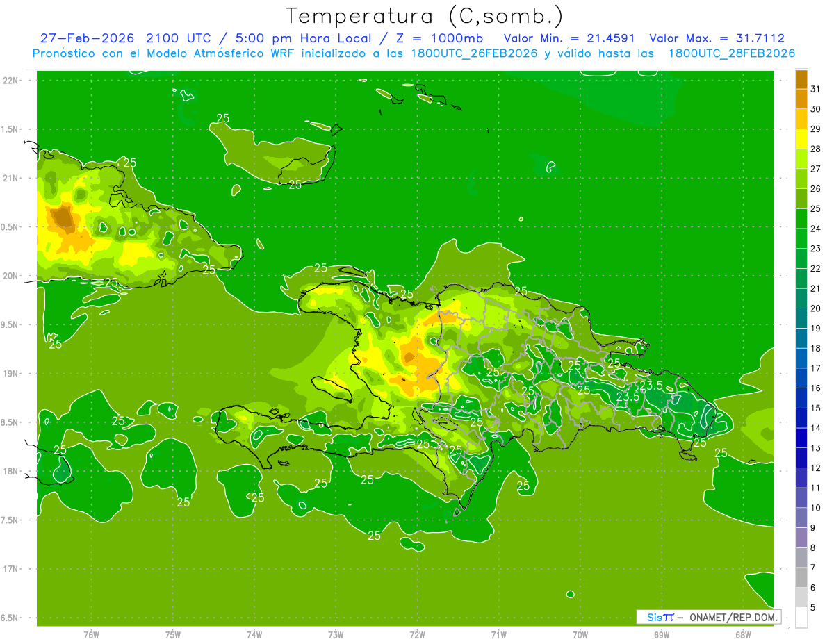Click the color bar label '31'
This screenshot has width=834, height=644.
coord(816,89)
